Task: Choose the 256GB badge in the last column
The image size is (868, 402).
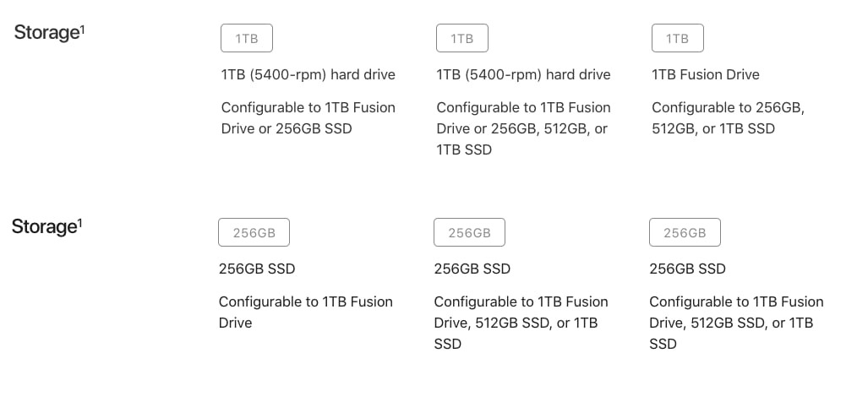Action: click(x=685, y=232)
